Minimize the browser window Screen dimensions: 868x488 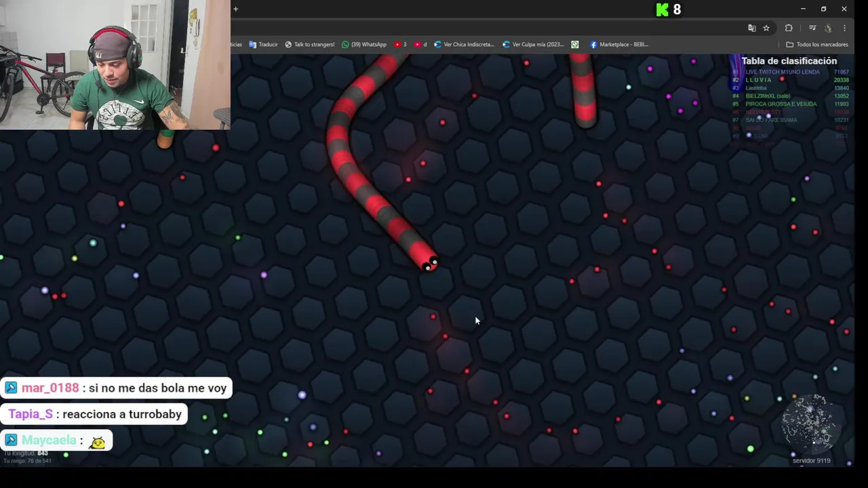point(803,9)
